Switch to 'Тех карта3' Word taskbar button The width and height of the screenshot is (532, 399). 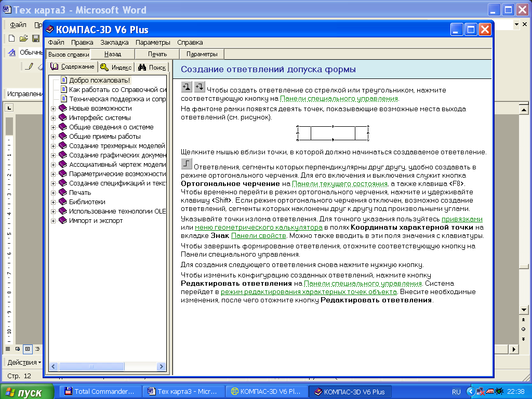[183, 392]
